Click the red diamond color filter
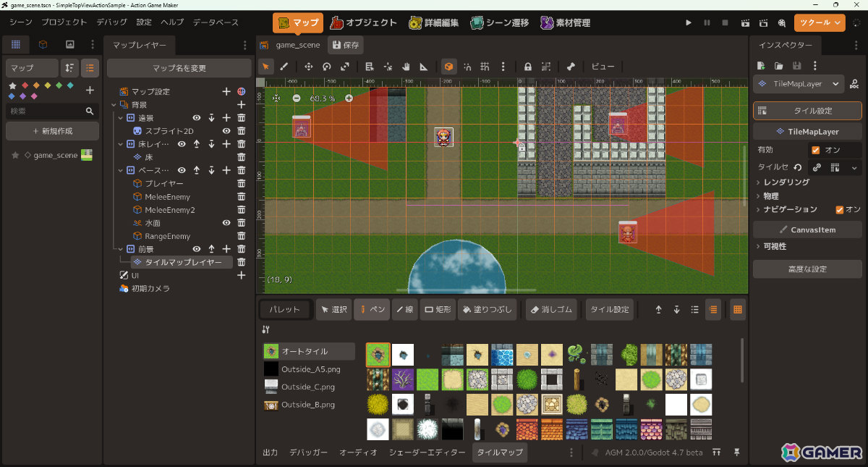The height and width of the screenshot is (467, 868). point(25,85)
